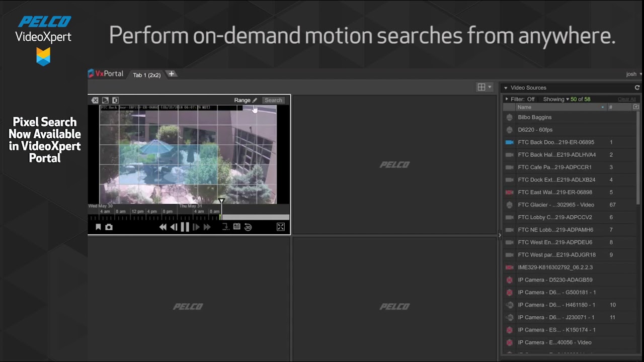Click the fast rewind control
Image resolution: width=644 pixels, height=362 pixels.
click(x=163, y=227)
